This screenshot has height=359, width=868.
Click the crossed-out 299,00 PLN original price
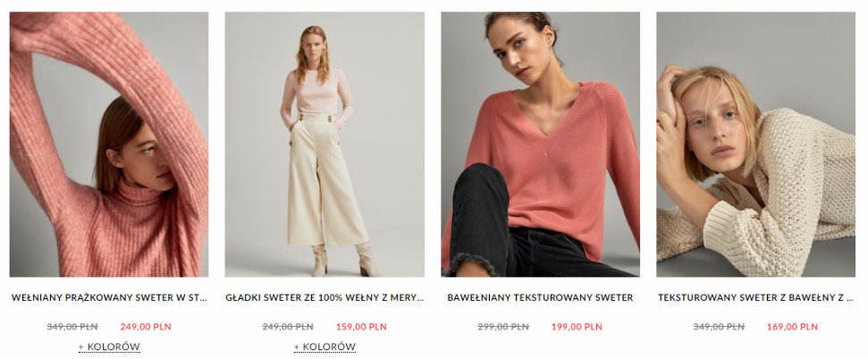pyautogui.click(x=503, y=327)
